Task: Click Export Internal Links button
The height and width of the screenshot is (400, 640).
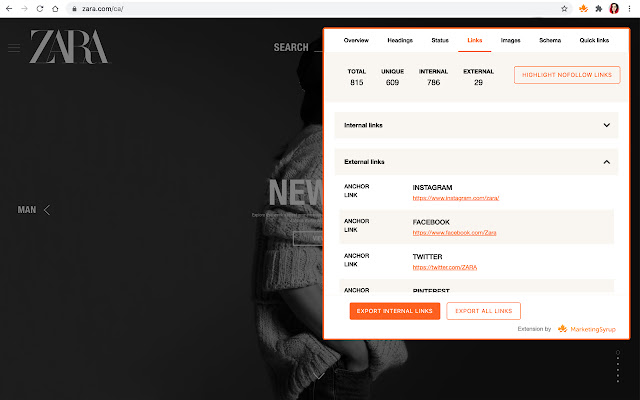Action: [x=395, y=311]
